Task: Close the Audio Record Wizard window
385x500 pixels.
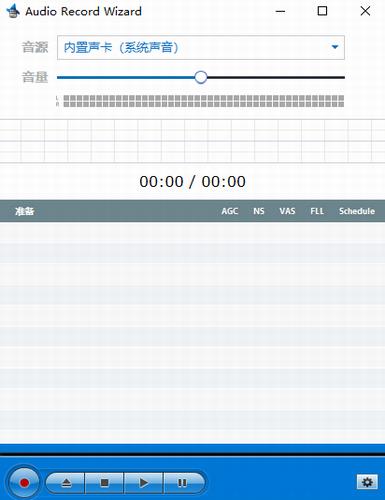Action: point(365,11)
